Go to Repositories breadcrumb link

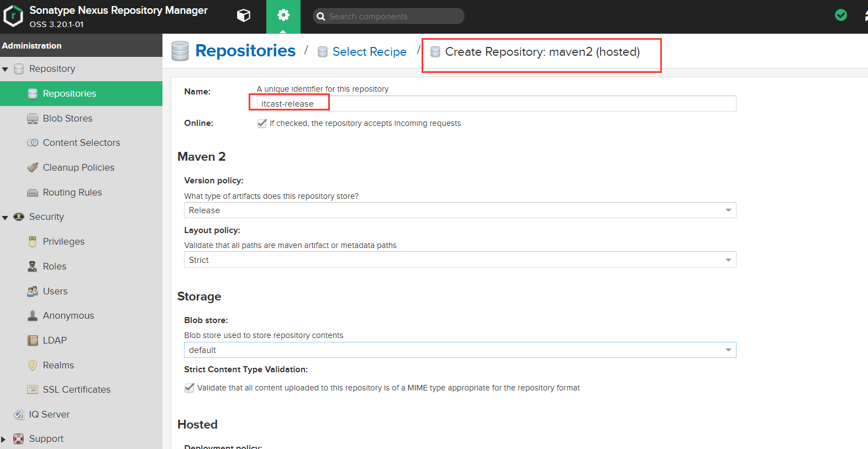[245, 50]
